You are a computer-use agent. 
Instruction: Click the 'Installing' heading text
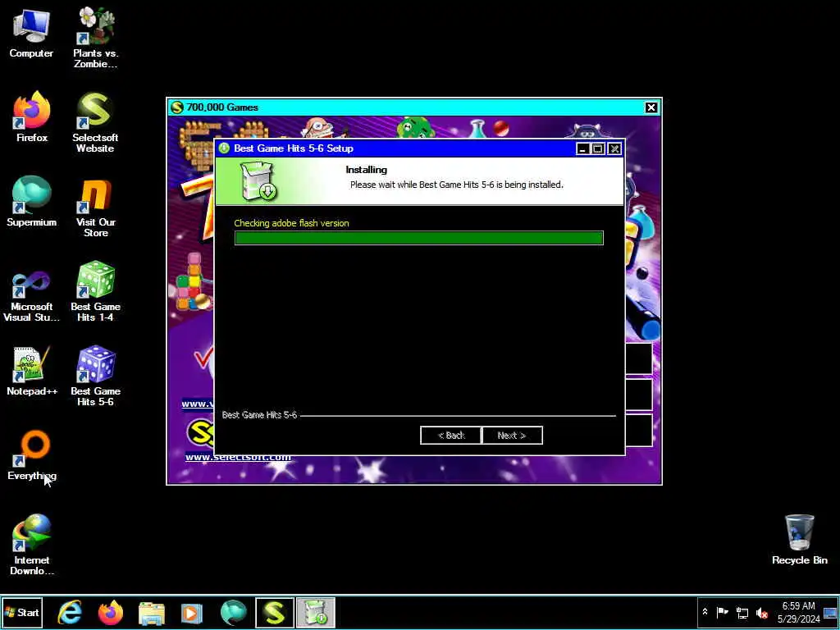point(367,170)
